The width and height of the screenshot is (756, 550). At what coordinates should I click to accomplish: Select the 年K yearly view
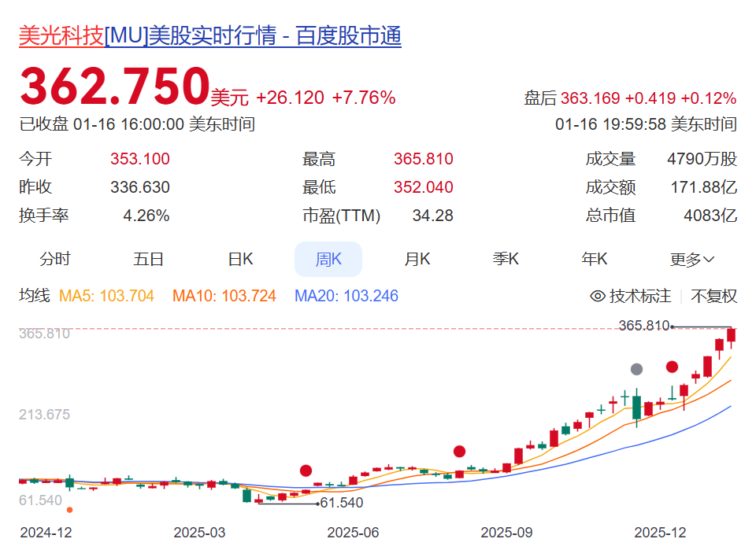click(595, 258)
